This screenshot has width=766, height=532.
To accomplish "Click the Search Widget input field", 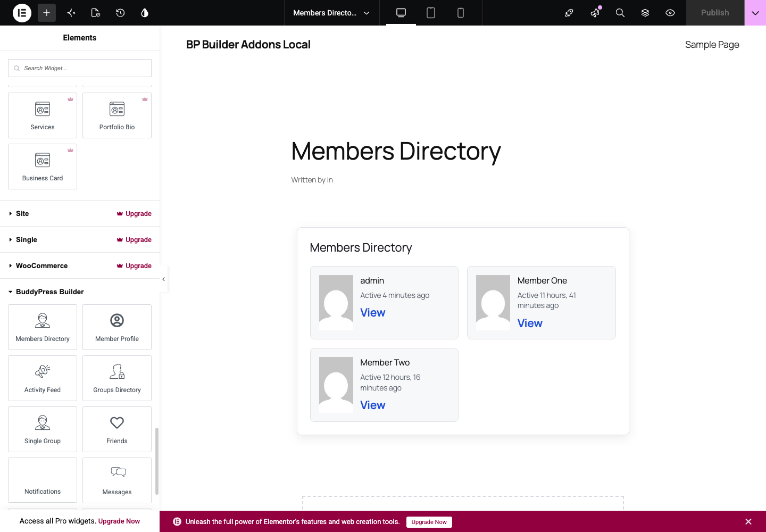I will (80, 68).
